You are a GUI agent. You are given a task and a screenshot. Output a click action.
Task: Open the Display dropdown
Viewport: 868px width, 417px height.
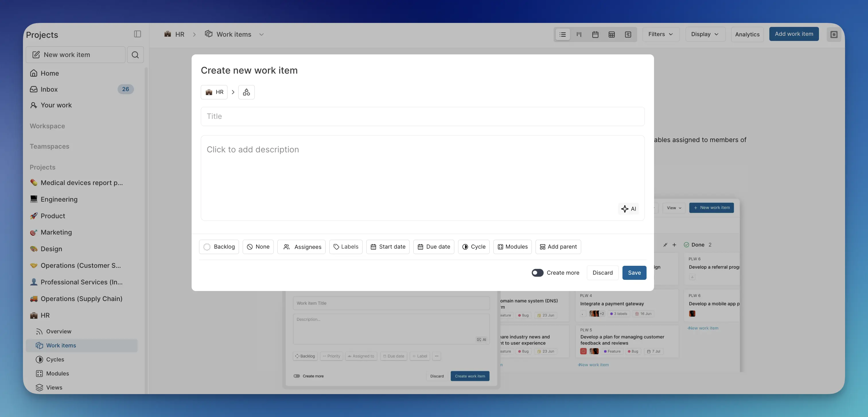click(705, 34)
